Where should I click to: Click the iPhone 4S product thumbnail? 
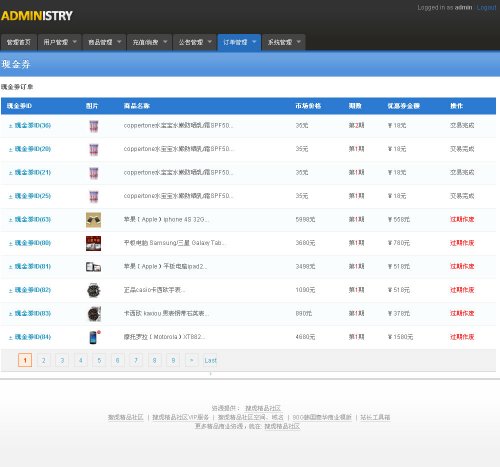(93, 220)
